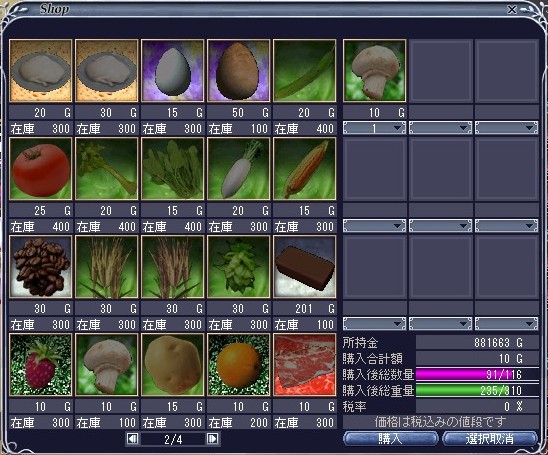The width and height of the screenshot is (548, 455).
Task: Select the chocolate block priced 201 G
Action: (x=305, y=267)
